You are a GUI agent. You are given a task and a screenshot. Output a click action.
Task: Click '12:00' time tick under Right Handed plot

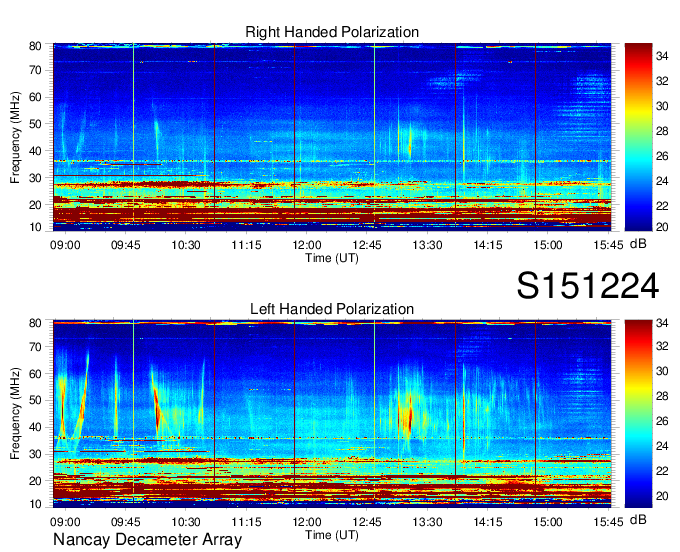[x=307, y=245]
